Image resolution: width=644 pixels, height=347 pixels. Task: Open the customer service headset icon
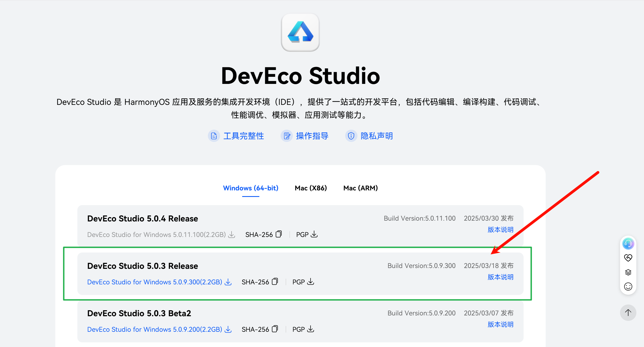click(x=628, y=243)
